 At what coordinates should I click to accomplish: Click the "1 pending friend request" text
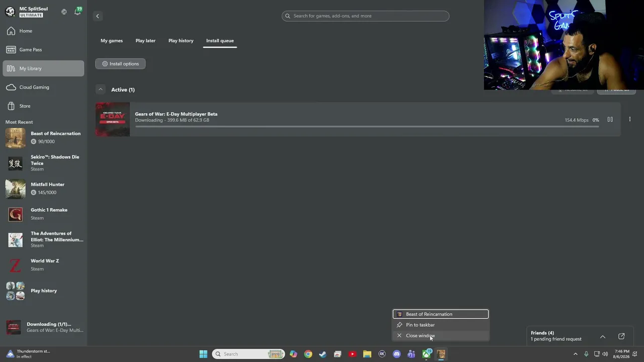(x=556, y=339)
